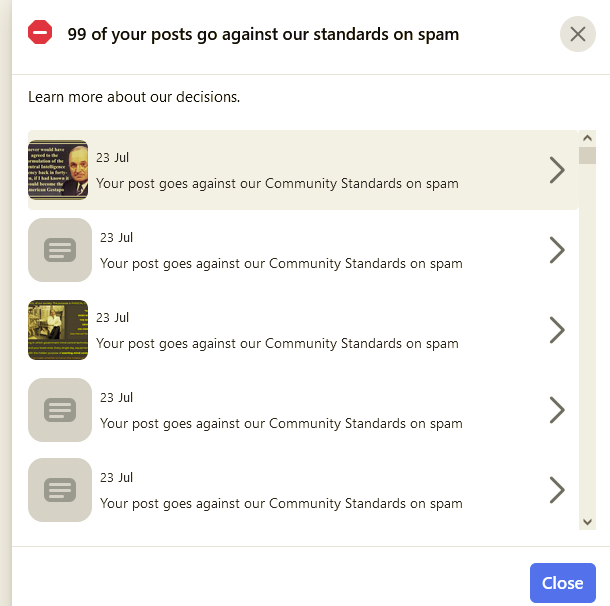
Task: Expand the second spam post chevron
Action: tap(557, 250)
